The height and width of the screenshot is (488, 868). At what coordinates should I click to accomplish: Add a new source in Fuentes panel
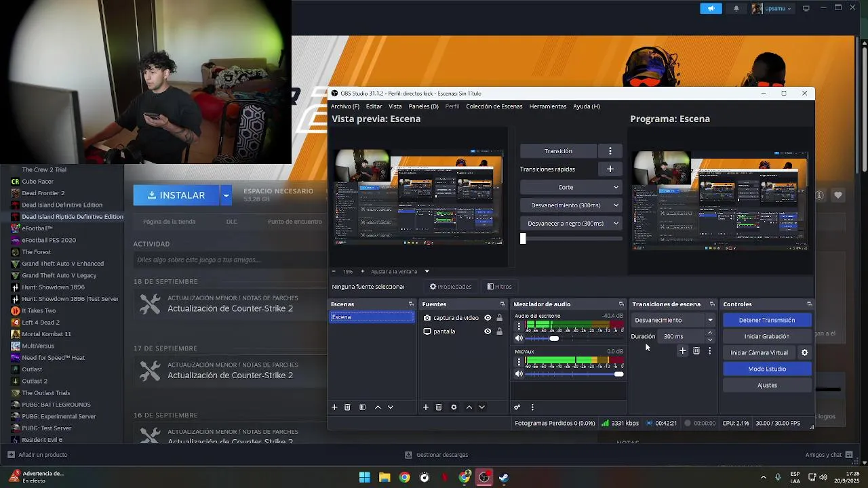[426, 407]
